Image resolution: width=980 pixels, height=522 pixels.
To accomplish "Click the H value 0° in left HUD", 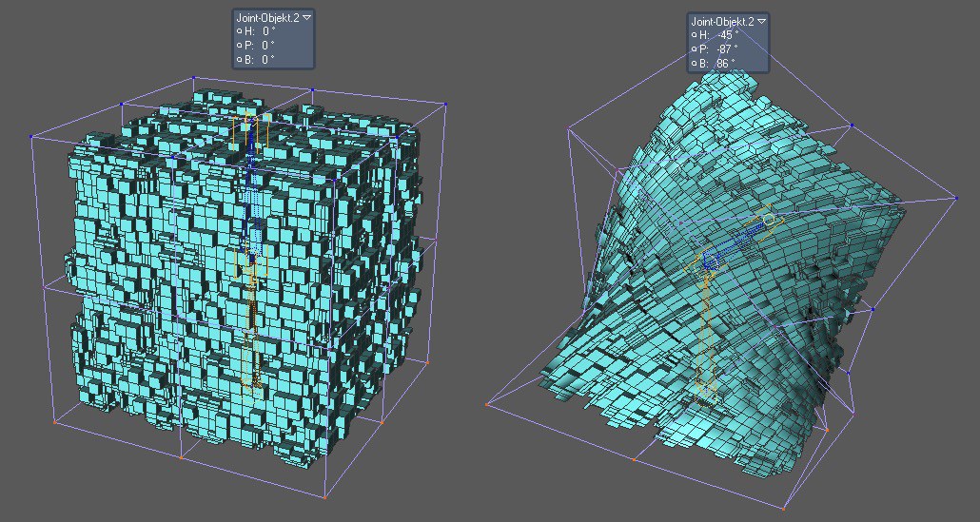I will tap(268, 30).
